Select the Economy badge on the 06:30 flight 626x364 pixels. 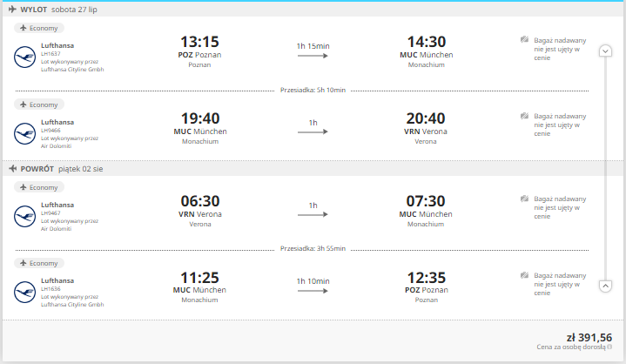tap(39, 187)
